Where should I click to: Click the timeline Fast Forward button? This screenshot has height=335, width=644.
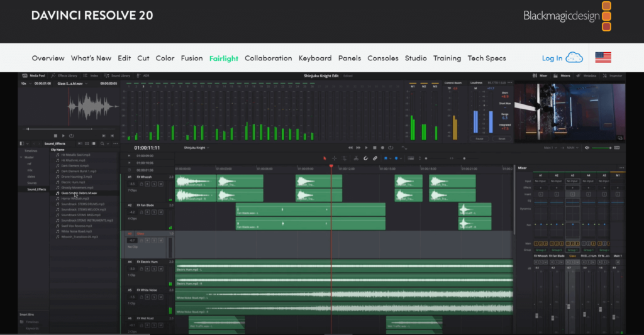click(358, 147)
